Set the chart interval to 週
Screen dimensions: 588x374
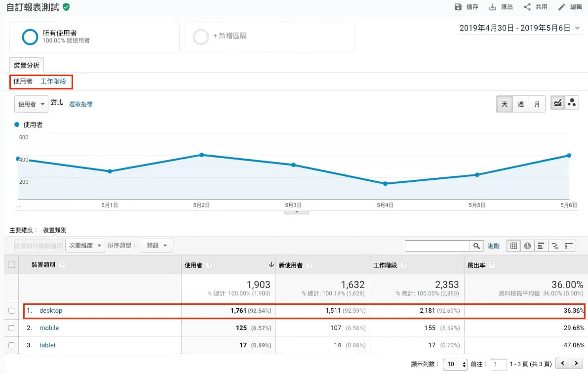tap(521, 104)
